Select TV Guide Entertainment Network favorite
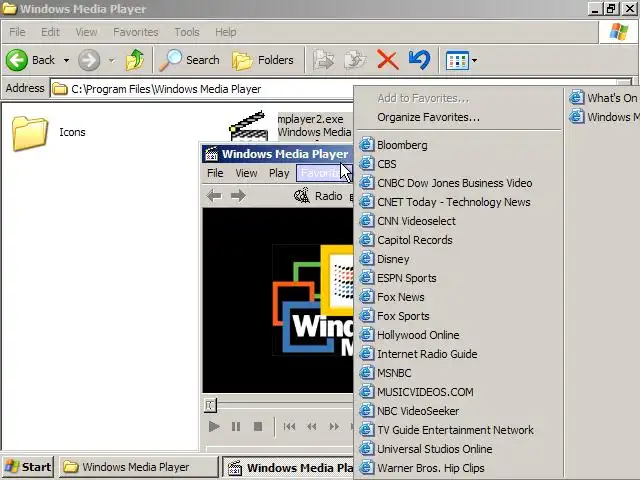This screenshot has height=480, width=640. 459,430
